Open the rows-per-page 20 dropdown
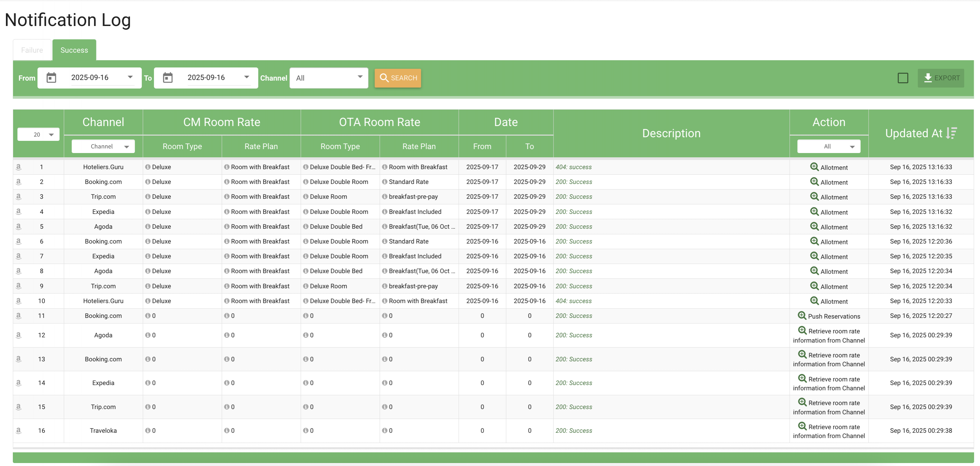Viewport: 980px width, 466px height. click(38, 134)
